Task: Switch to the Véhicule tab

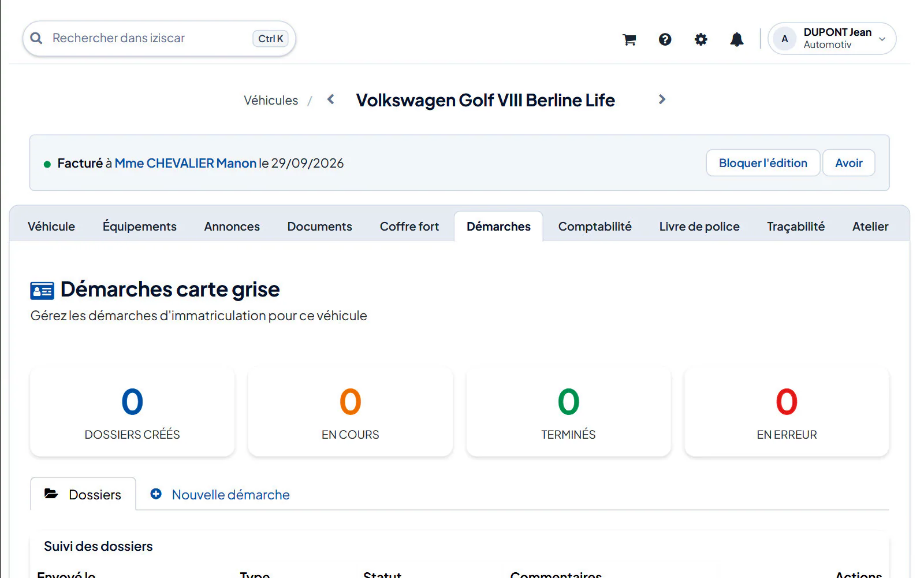Action: pos(51,227)
